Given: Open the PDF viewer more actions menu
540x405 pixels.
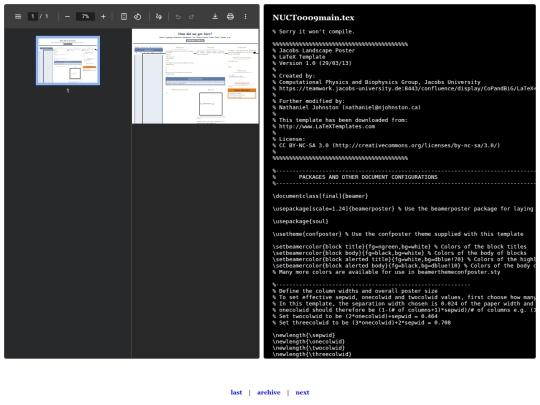Looking at the screenshot, I should tap(246, 16).
